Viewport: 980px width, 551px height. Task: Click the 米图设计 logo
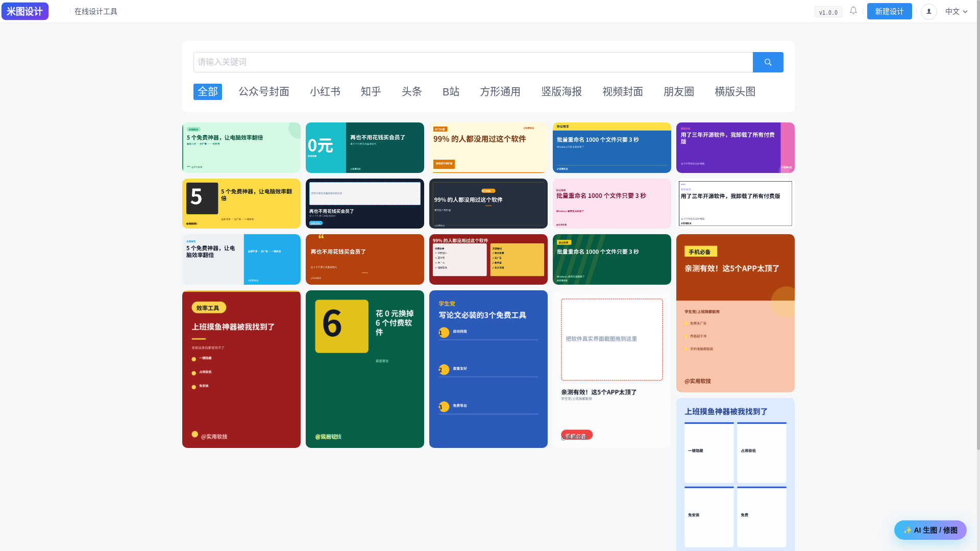pos(25,11)
